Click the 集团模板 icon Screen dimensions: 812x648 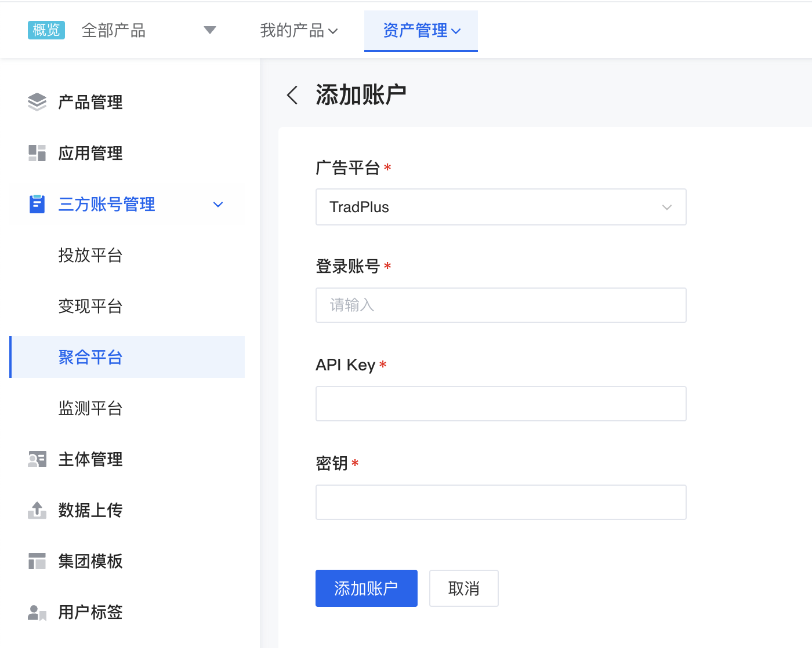point(37,560)
